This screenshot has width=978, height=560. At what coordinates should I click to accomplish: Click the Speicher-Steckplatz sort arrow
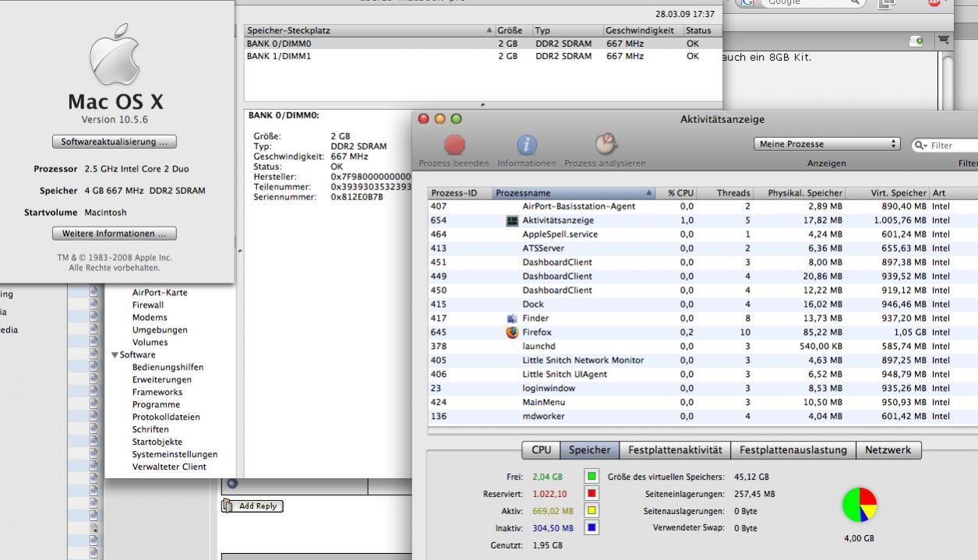pyautogui.click(x=489, y=30)
